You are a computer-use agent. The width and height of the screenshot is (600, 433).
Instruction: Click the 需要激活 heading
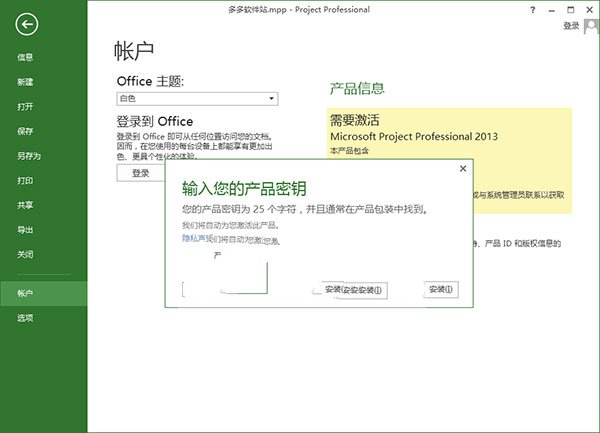[355, 120]
